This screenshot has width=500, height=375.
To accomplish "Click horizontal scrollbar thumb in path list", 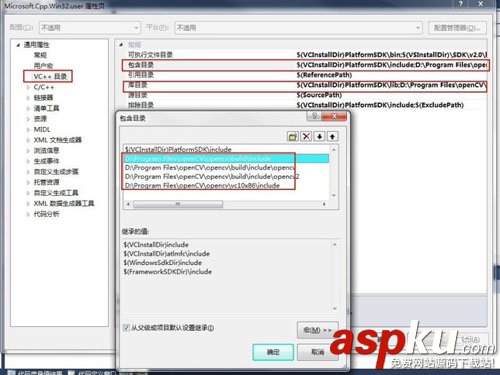I will (x=178, y=204).
